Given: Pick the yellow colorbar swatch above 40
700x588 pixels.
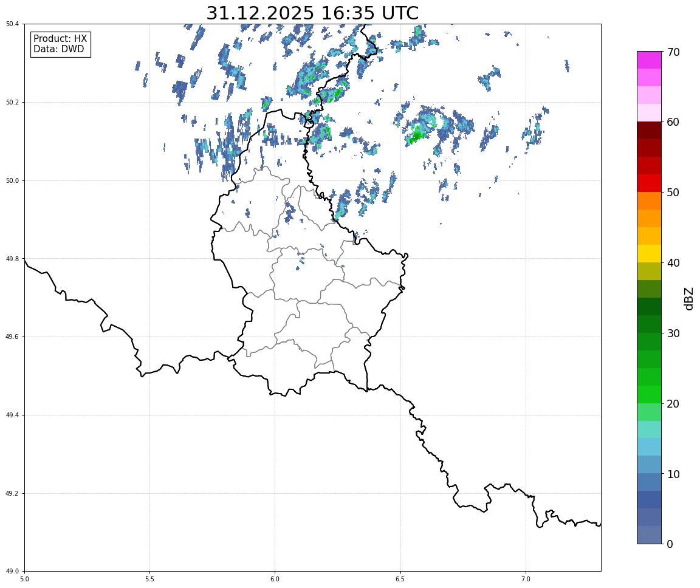Looking at the screenshot, I should [x=649, y=253].
